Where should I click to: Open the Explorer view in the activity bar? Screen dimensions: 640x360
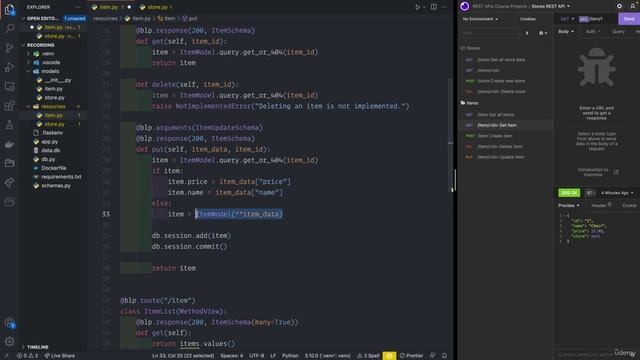(9, 9)
